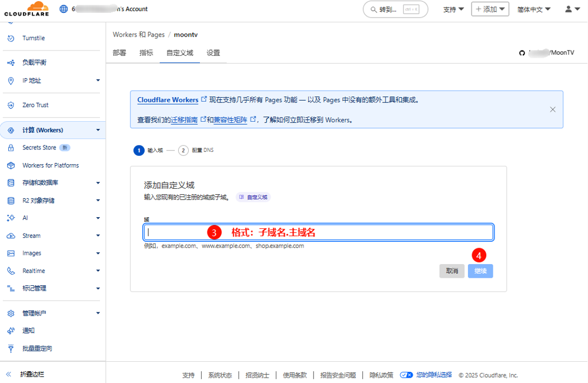Viewport: 588px width, 383px height.
Task: Expand the R2 对象存储 menu
Action: tap(98, 201)
